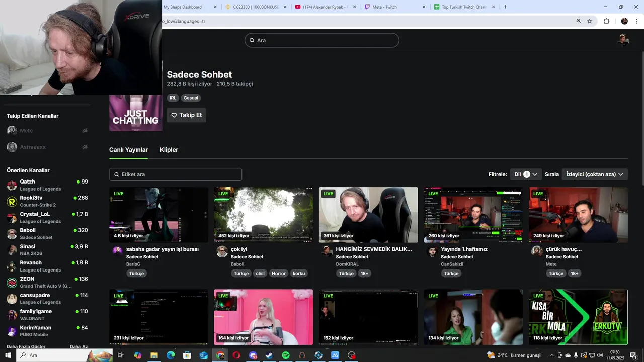
Task: Open the Crystal_LoL channel avatar
Action: click(12, 217)
